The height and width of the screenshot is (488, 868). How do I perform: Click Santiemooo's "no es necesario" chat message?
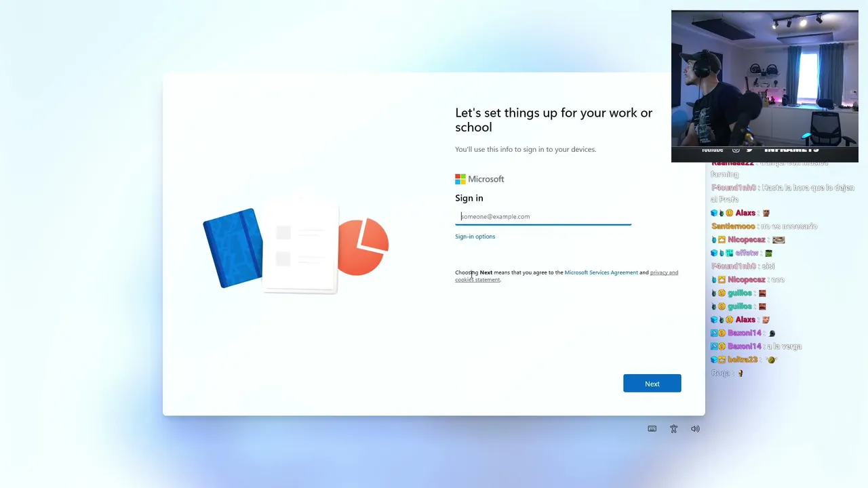pos(764,226)
